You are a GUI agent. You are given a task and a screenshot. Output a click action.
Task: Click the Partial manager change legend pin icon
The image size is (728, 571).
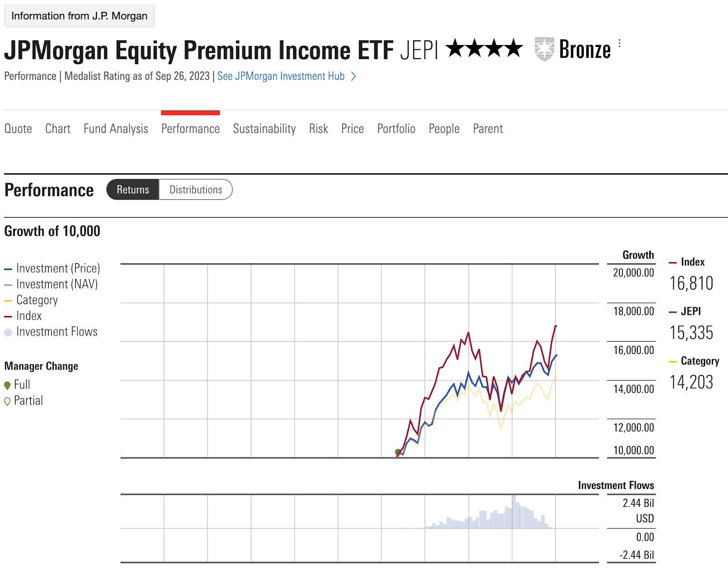(x=7, y=401)
